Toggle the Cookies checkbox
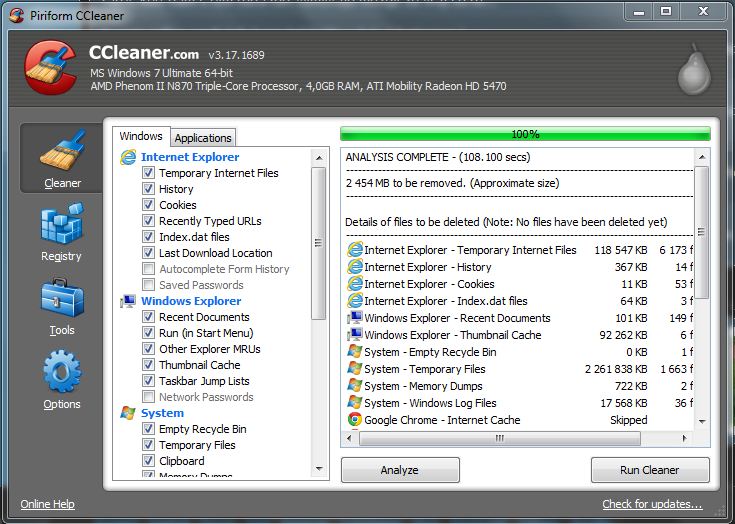 148,205
